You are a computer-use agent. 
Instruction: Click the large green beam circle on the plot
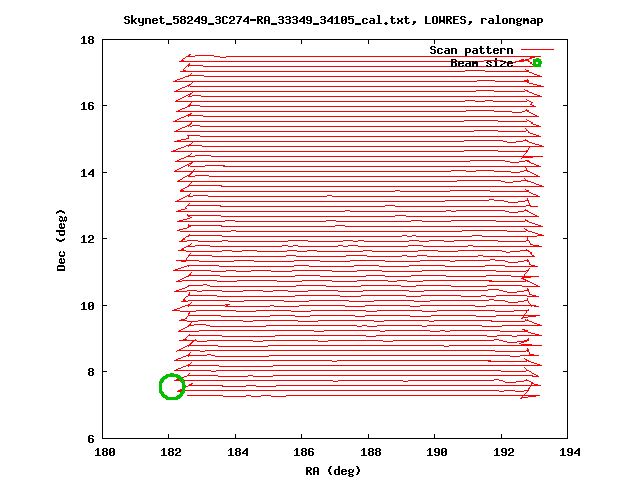pos(172,387)
